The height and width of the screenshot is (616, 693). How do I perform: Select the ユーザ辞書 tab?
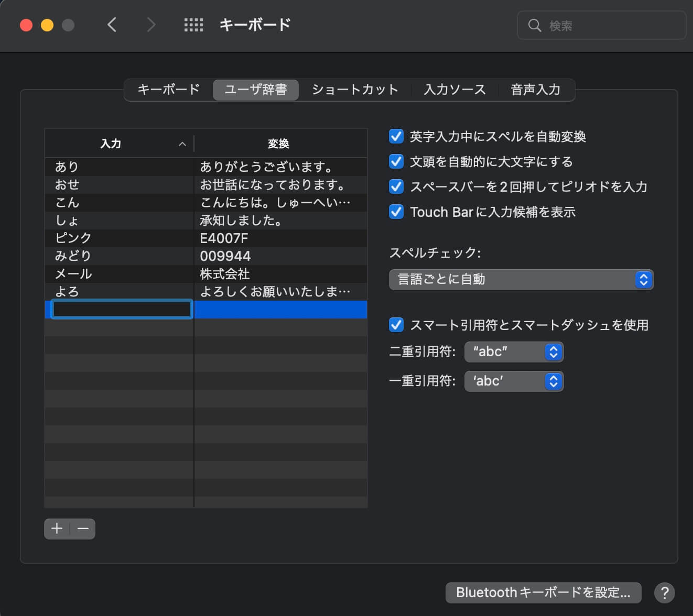256,90
